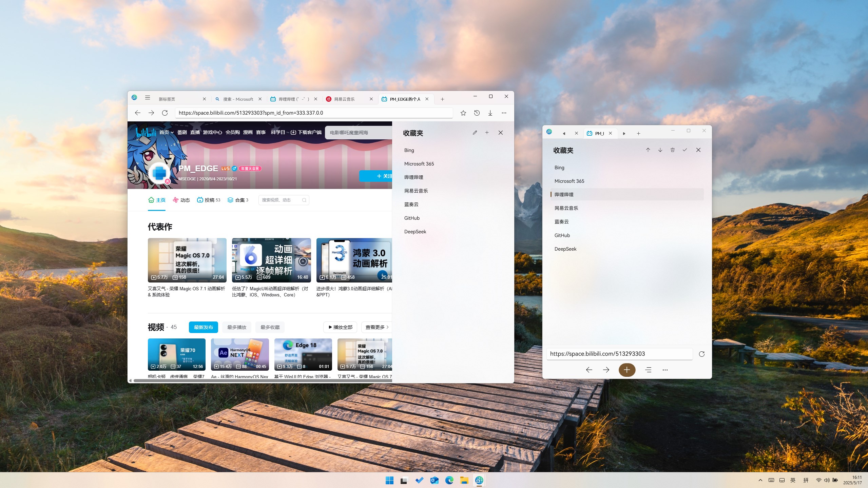
Task: Open the 合集 3 tab on the profile
Action: point(238,200)
